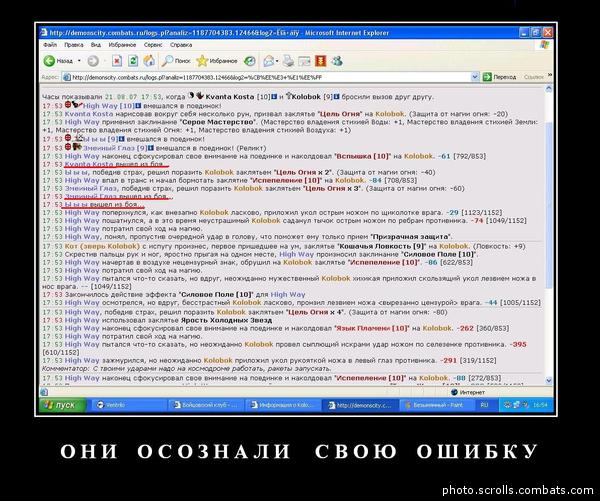This screenshot has height=501, width=600.
Task: Open the Избранное menu
Action: (122, 45)
